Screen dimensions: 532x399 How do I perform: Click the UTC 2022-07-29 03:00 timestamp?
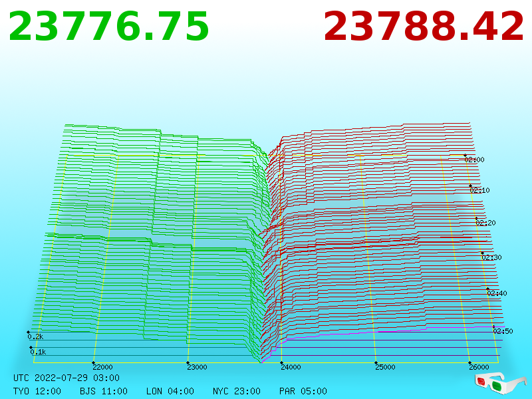66,378
